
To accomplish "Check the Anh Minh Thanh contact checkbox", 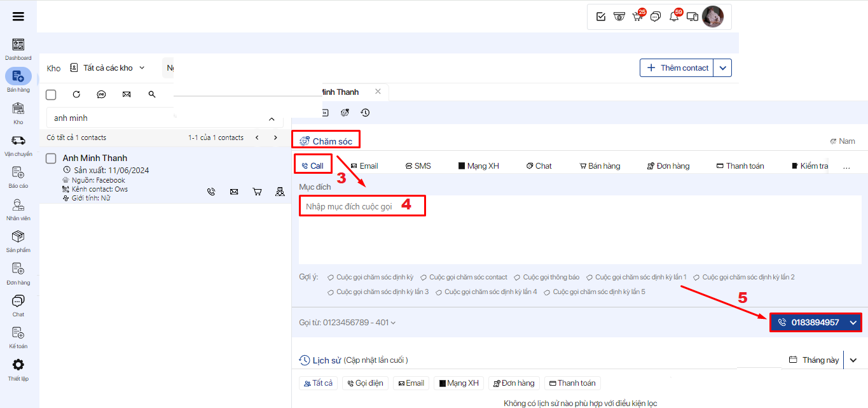I will pos(52,158).
